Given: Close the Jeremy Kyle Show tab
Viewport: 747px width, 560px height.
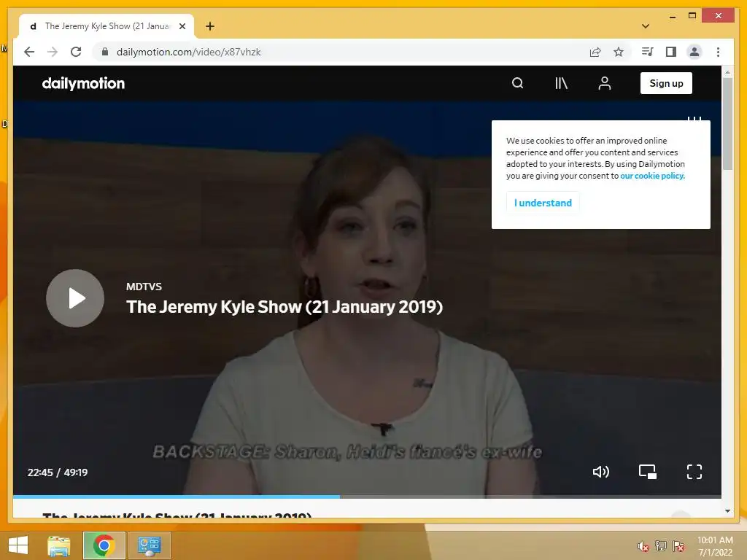Looking at the screenshot, I should pyautogui.click(x=182, y=26).
